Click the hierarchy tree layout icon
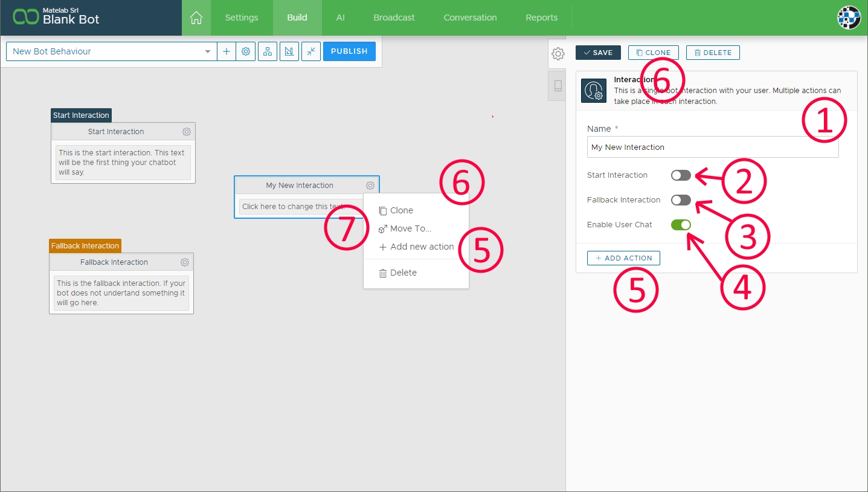The width and height of the screenshot is (868, 492). pos(268,51)
